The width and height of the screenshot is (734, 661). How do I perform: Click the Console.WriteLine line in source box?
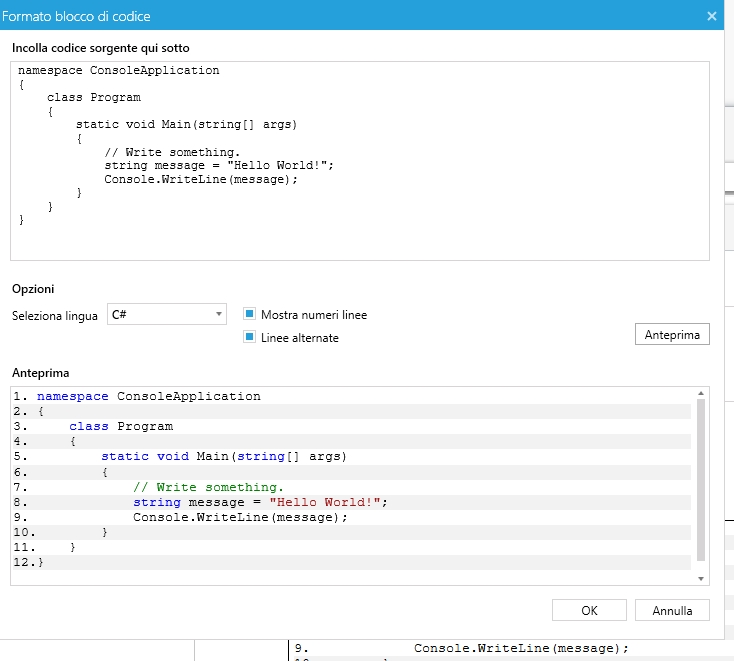[x=200, y=179]
